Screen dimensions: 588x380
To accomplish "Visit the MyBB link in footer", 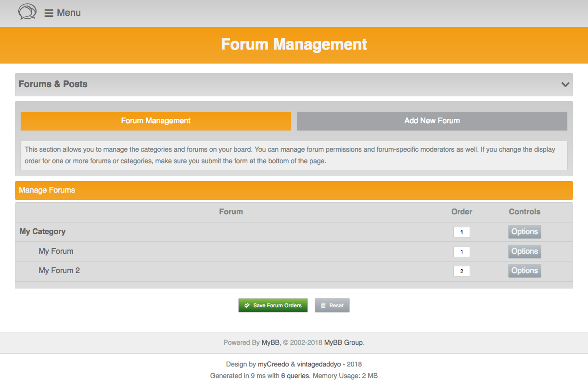I will point(270,343).
